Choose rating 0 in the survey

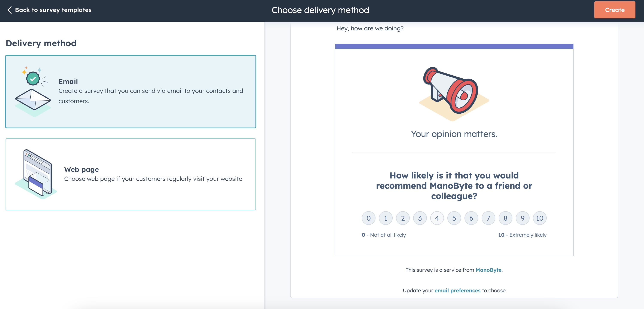point(368,218)
